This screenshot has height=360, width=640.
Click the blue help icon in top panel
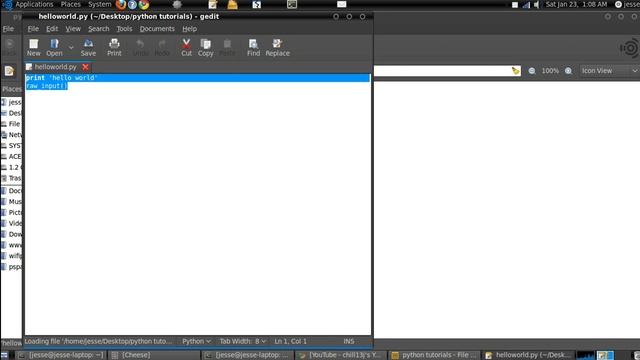[132, 4]
